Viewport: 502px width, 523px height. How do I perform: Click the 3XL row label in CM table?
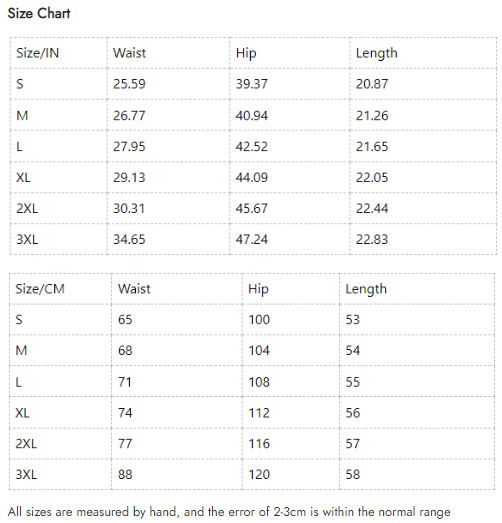[26, 475]
